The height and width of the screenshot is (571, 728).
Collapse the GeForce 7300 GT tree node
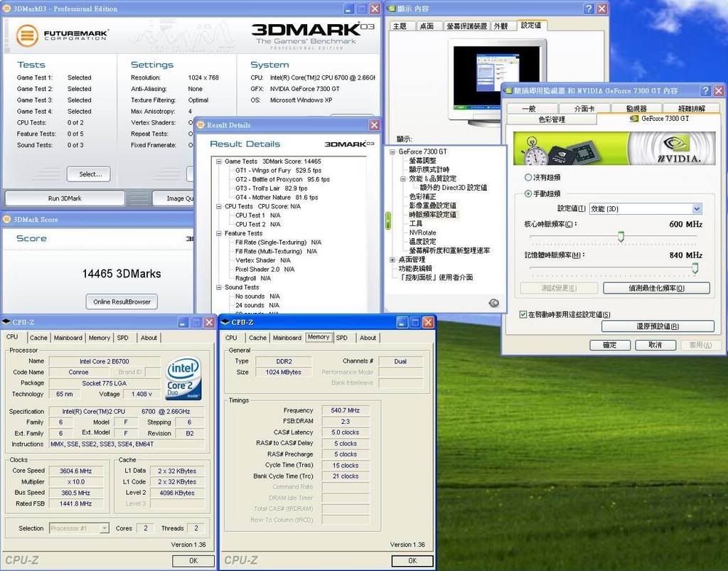392,151
